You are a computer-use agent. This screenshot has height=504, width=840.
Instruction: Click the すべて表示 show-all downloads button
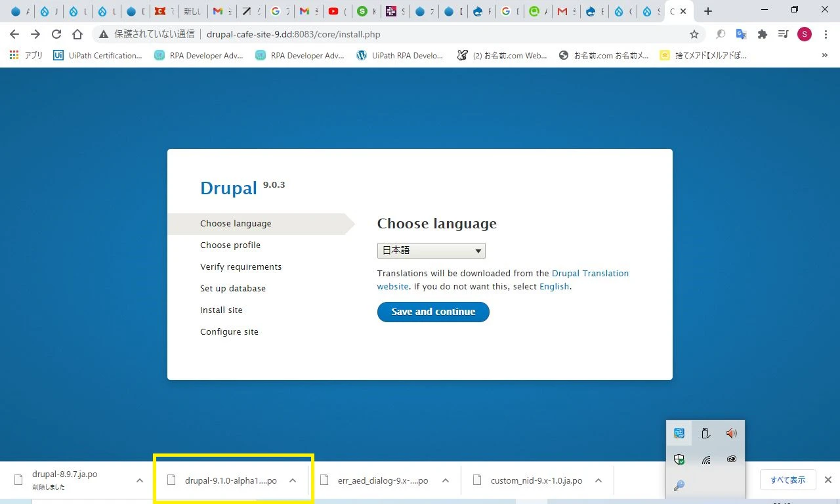tap(787, 480)
